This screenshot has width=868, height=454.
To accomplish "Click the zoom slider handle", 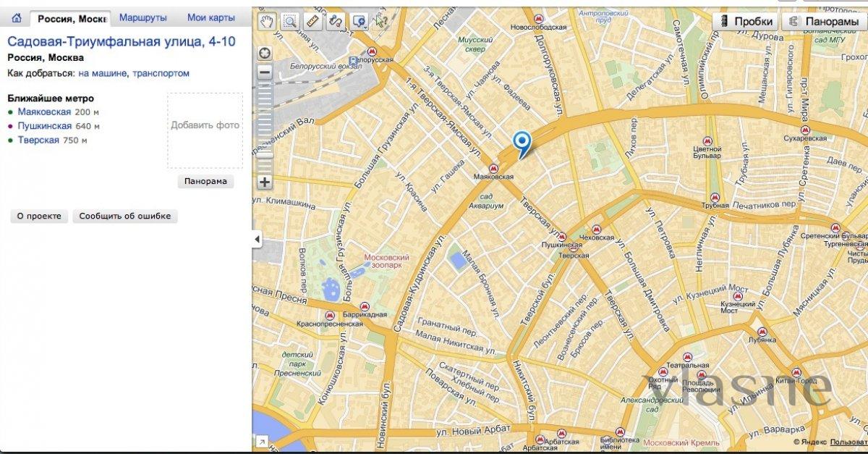I will pyautogui.click(x=265, y=154).
